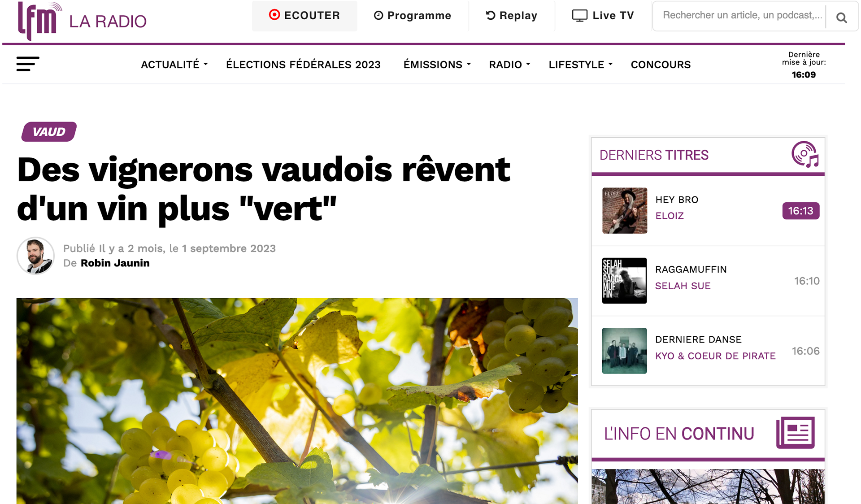861x504 pixels.
Task: Open the Lifestyle dropdown menu
Action: point(581,65)
